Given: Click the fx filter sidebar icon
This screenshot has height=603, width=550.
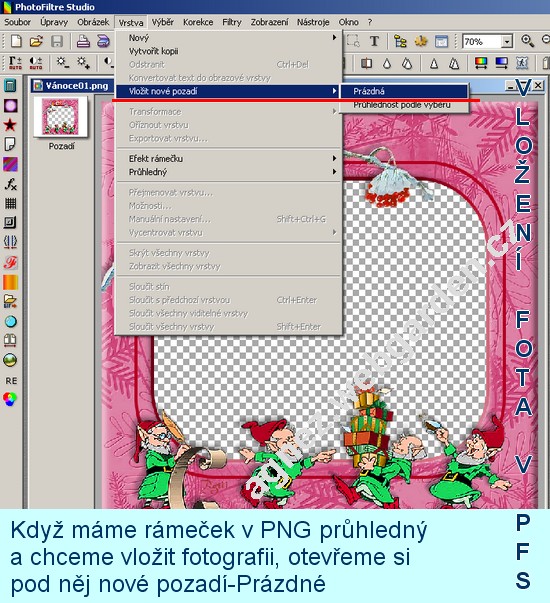Looking at the screenshot, I should pos(10,184).
